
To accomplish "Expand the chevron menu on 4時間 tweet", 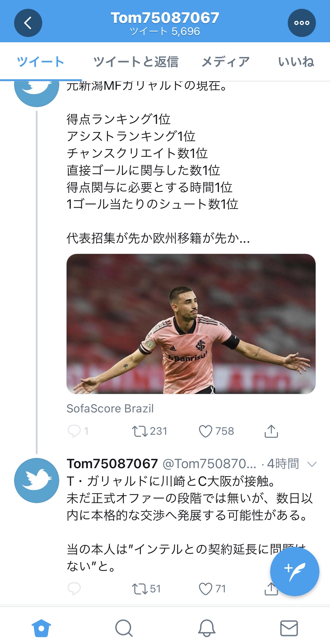I will pyautogui.click(x=312, y=464).
